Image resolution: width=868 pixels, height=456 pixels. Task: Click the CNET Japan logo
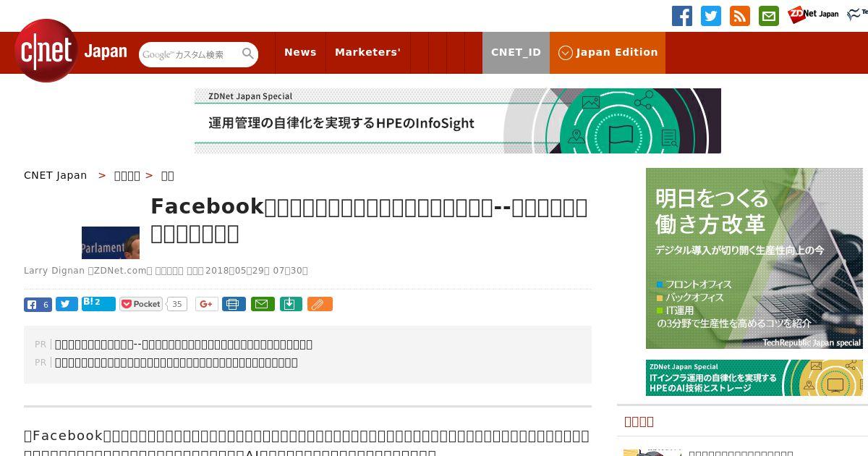(71, 51)
